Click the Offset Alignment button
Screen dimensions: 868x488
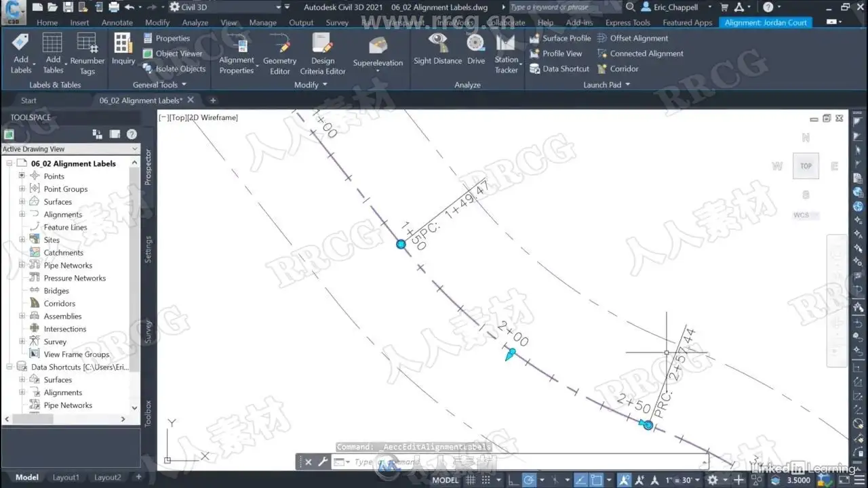click(633, 39)
